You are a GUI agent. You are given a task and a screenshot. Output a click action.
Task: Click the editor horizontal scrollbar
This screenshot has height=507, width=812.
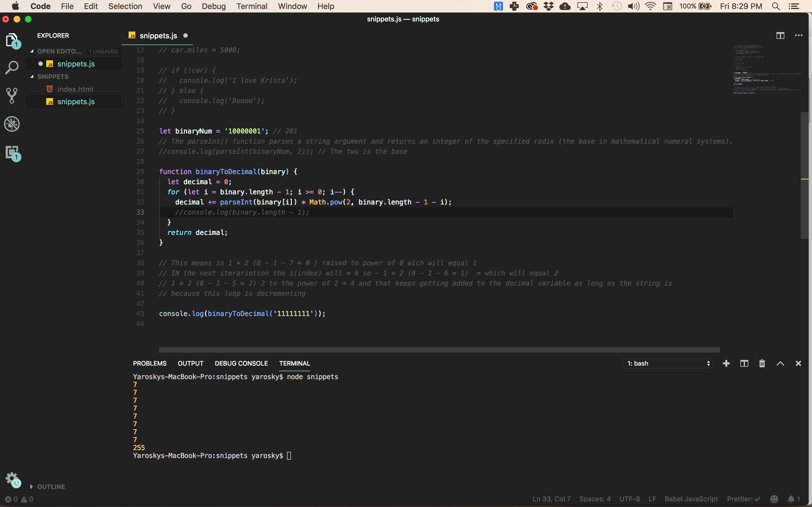click(x=439, y=350)
